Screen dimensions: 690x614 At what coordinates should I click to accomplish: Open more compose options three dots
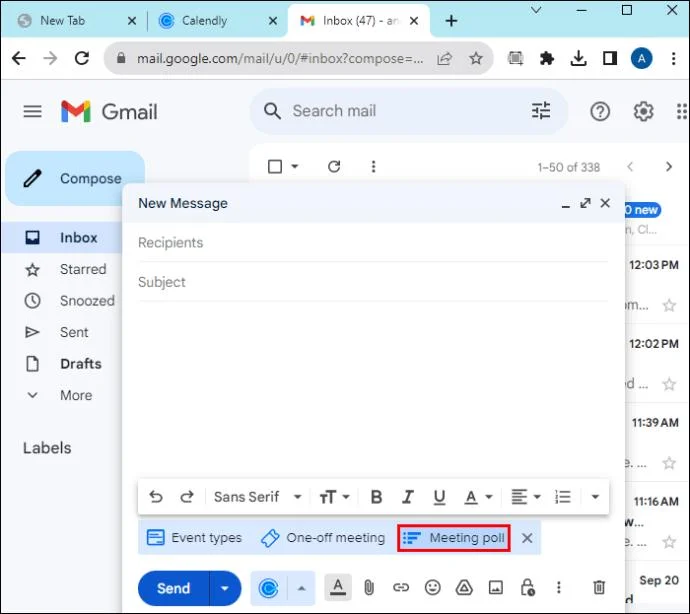pyautogui.click(x=558, y=588)
